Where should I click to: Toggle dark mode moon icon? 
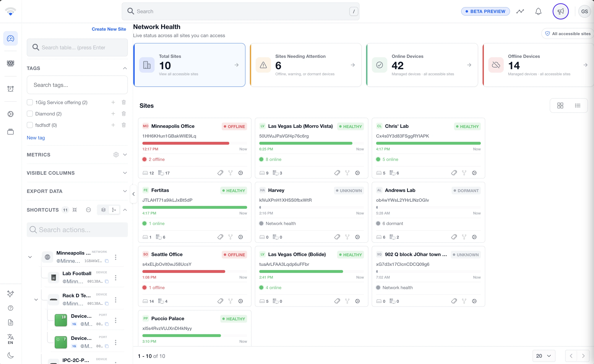[x=10, y=355]
